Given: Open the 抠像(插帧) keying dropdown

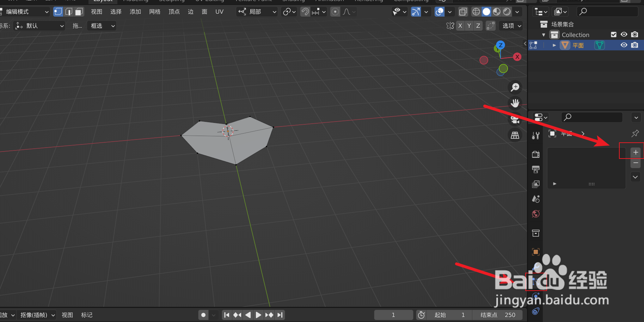Looking at the screenshot, I should pyautogui.click(x=38, y=315).
